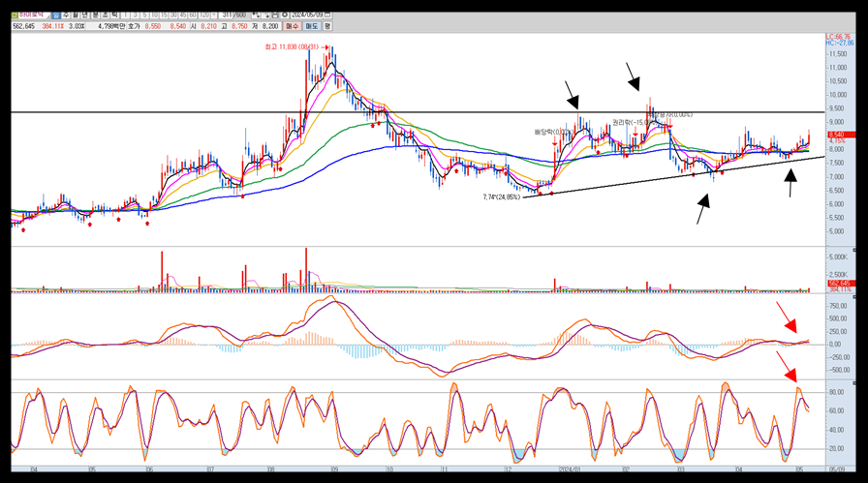The width and height of the screenshot is (868, 483).
Task: Click the 5,000K volume axis label
Action: coord(839,257)
